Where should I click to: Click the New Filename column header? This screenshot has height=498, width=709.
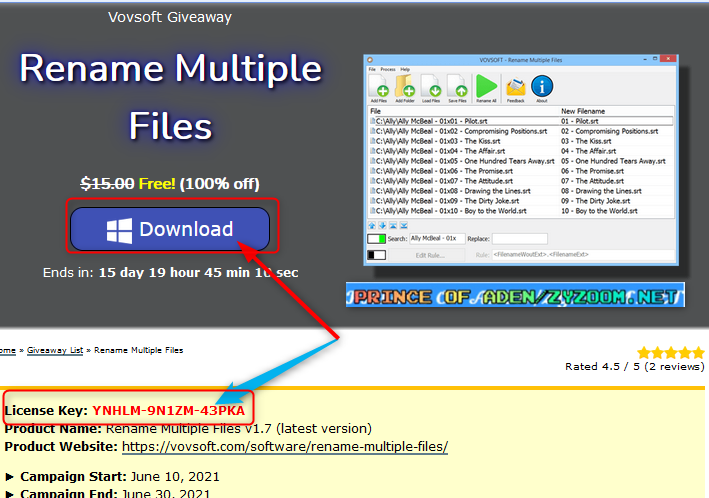pos(617,111)
